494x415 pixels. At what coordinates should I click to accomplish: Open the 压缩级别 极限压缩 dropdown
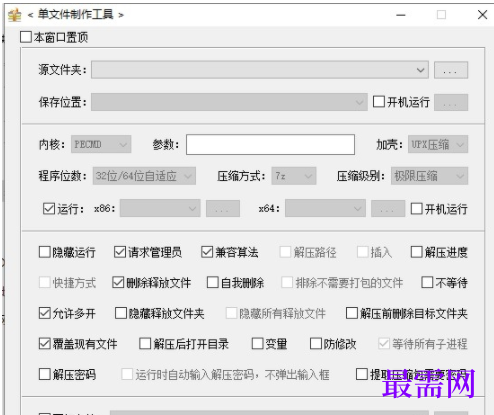(x=429, y=176)
